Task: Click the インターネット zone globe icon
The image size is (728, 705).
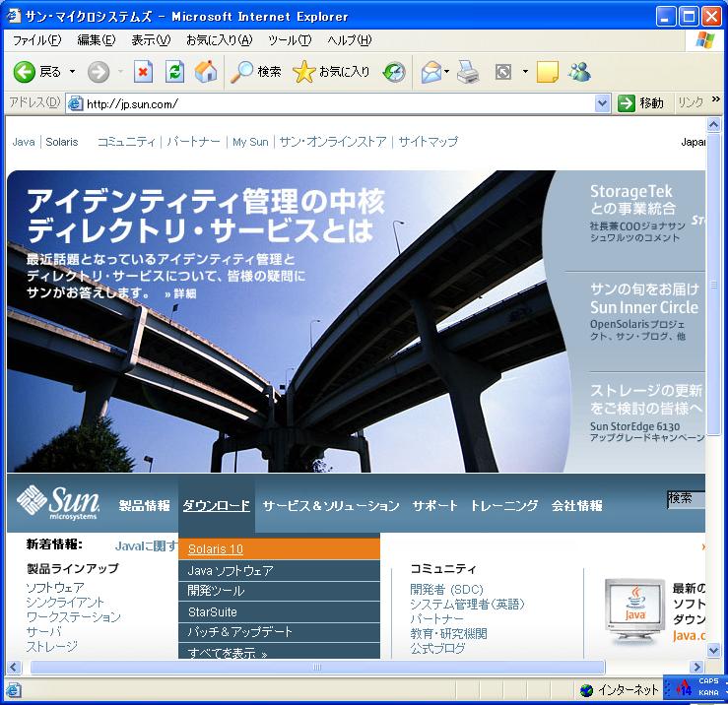Action: (x=586, y=690)
